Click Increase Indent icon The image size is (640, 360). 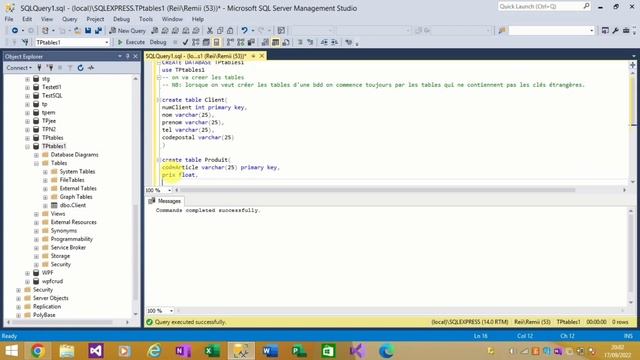point(334,42)
